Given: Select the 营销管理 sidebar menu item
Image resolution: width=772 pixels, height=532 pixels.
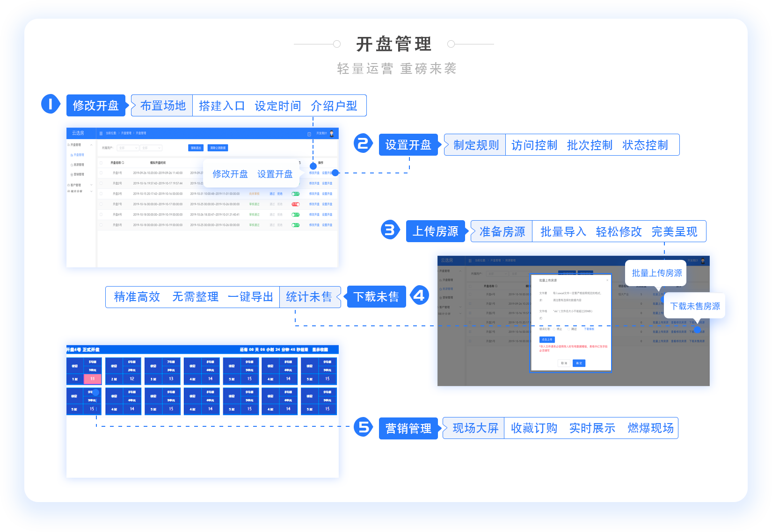Looking at the screenshot, I should click(x=78, y=174).
